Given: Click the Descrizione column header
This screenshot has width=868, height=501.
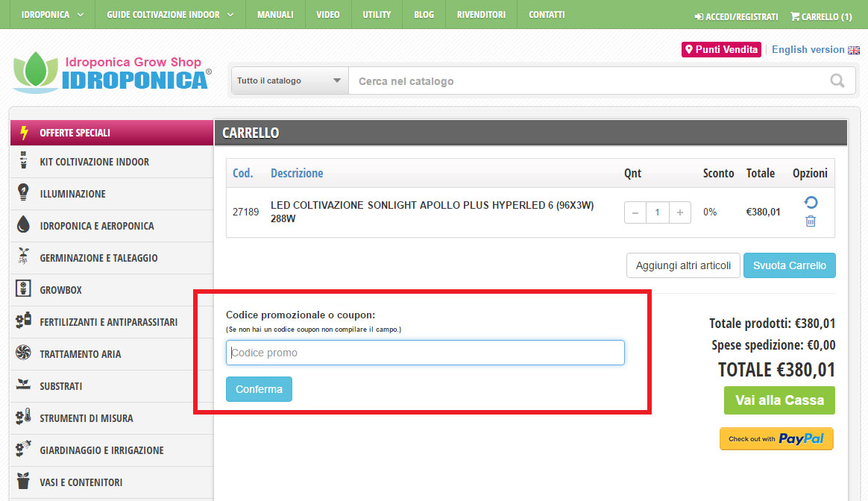Looking at the screenshot, I should (297, 173).
